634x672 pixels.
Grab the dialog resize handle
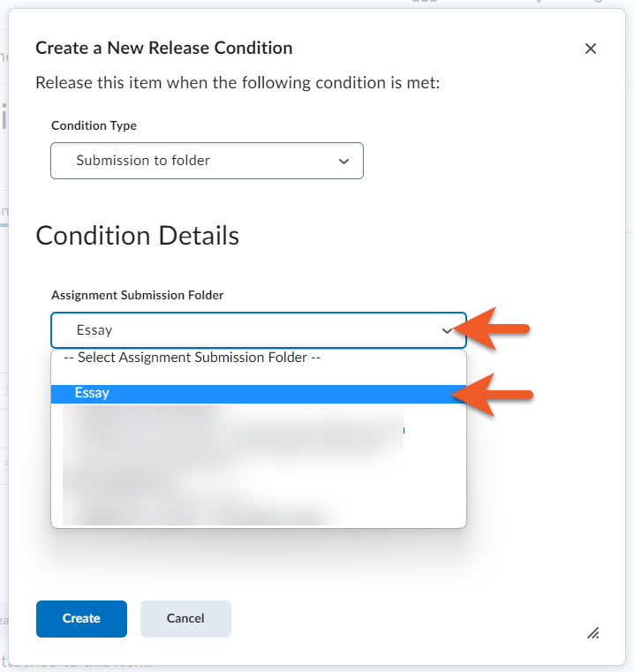point(593,632)
